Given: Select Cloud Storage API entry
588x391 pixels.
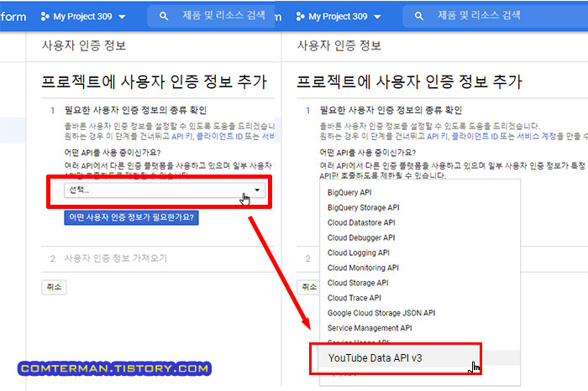Looking at the screenshot, I should tap(420, 283).
